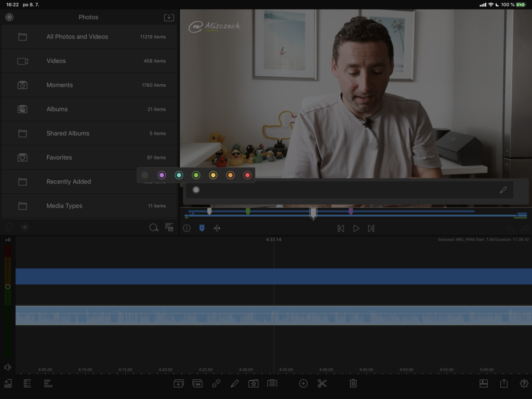Viewport: 532px width, 399px height.
Task: Choose the orange marker color
Action: click(x=230, y=175)
